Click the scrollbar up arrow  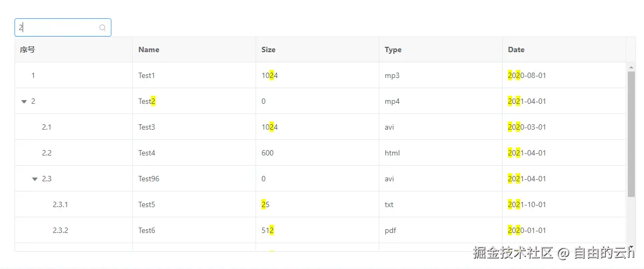tap(632, 67)
